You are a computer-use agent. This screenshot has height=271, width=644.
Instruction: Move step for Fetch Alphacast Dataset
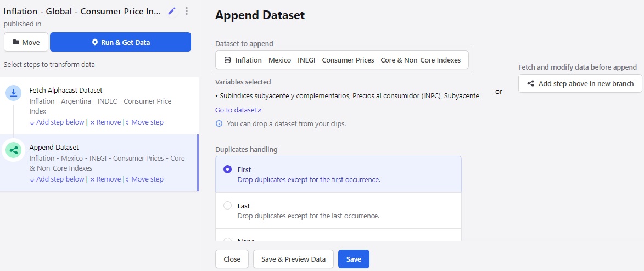click(x=144, y=122)
